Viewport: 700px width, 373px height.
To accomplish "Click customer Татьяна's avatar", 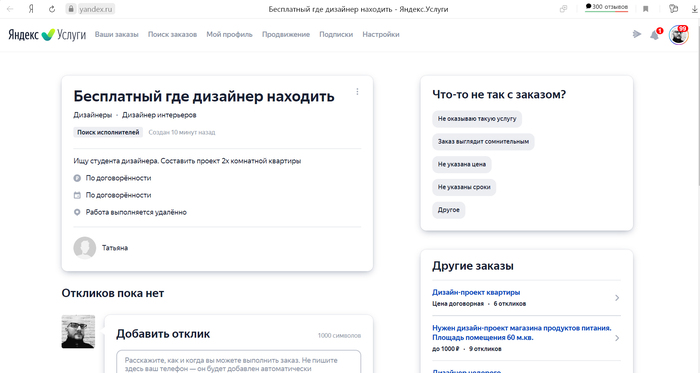I will (x=84, y=248).
